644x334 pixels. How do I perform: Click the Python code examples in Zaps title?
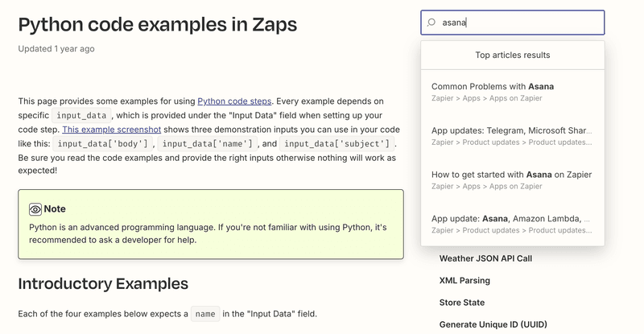click(157, 25)
